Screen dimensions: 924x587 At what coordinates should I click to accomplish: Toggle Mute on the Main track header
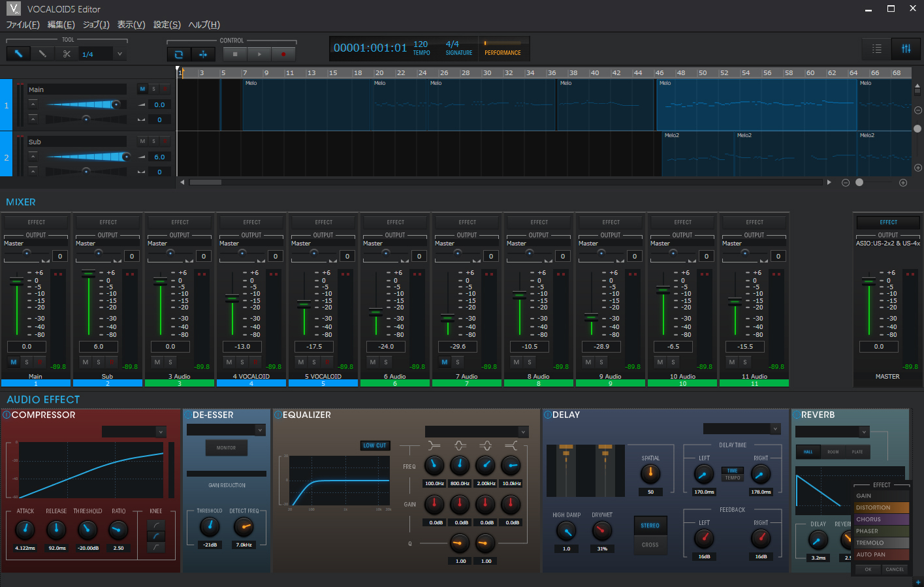coord(142,89)
